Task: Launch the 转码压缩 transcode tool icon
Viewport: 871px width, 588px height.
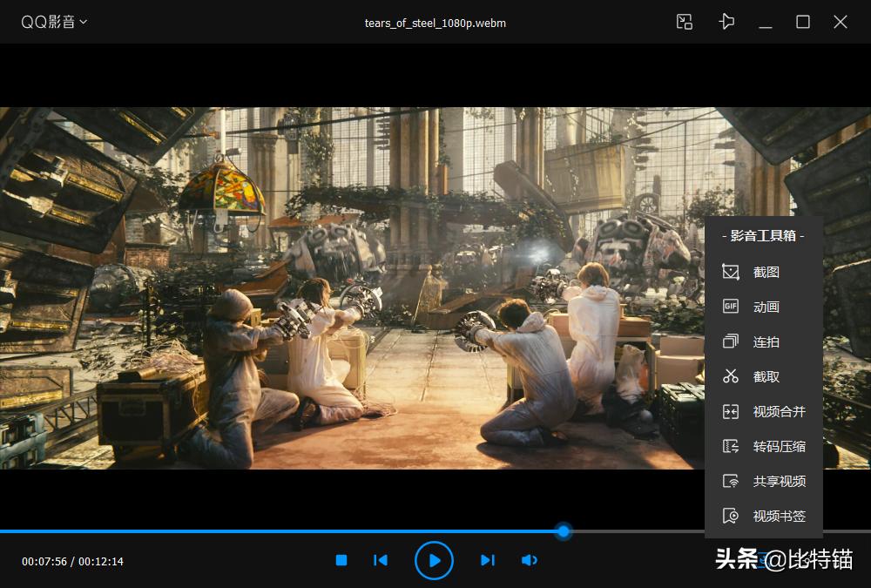Action: point(731,446)
